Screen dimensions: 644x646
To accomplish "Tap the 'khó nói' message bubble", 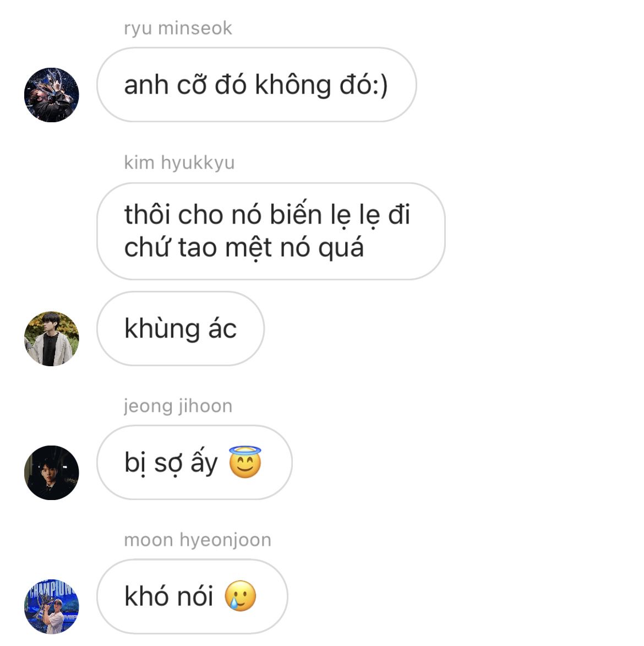I will 192,596.
